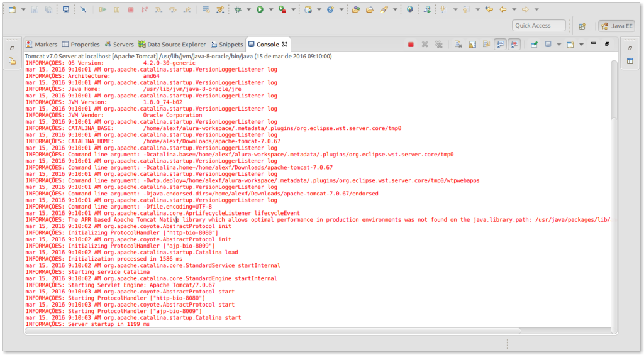
Task: Switch to the Data Source Explorer tab
Action: [x=172, y=45]
